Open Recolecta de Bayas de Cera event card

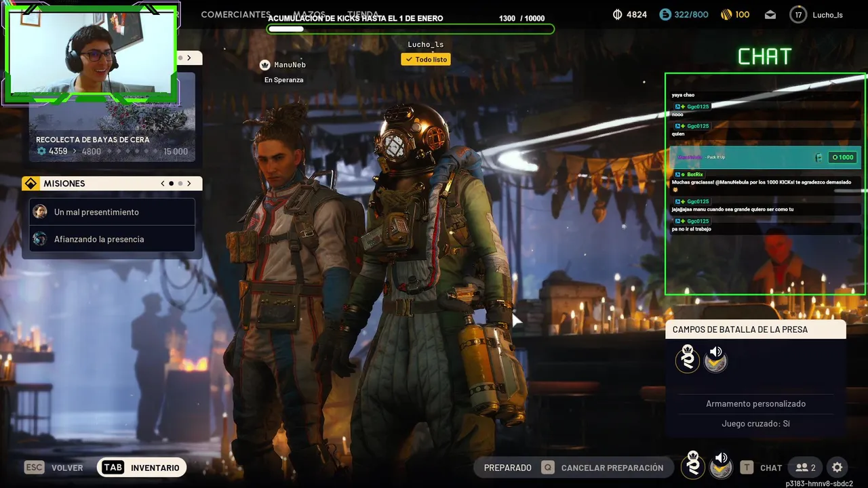point(112,117)
